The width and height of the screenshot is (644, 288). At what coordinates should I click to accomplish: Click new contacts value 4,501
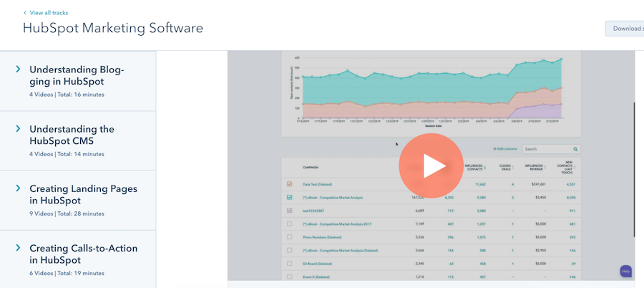click(571, 184)
